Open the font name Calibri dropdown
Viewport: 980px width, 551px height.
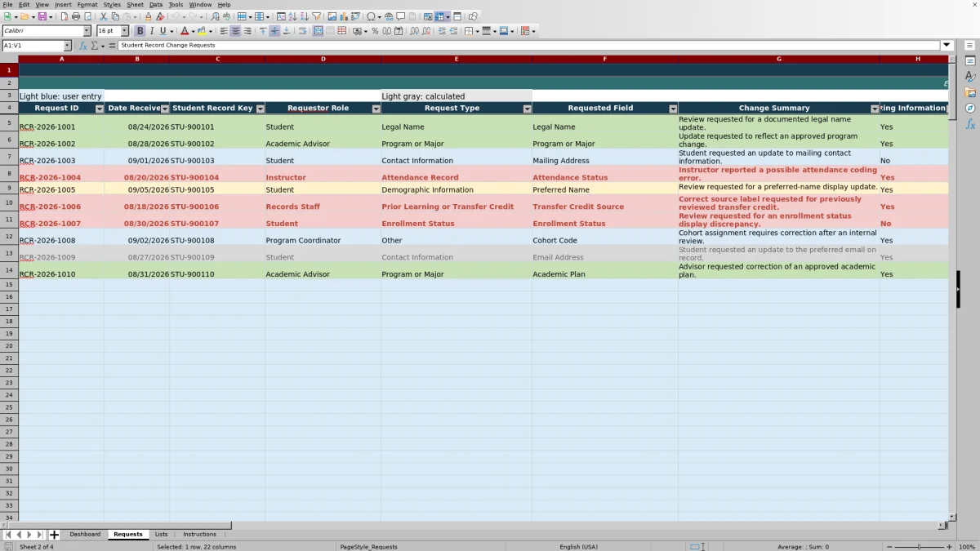87,31
